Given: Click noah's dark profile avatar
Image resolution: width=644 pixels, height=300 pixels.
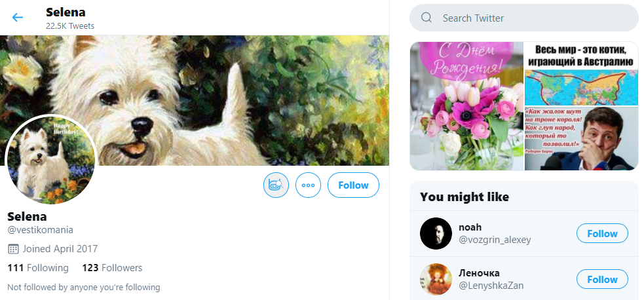Looking at the screenshot, I should [x=436, y=234].
